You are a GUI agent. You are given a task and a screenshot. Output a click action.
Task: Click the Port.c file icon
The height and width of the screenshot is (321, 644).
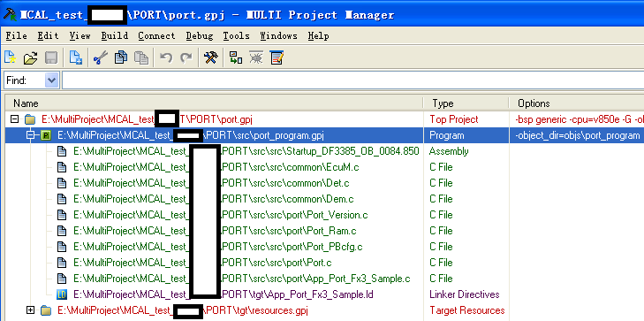click(62, 263)
